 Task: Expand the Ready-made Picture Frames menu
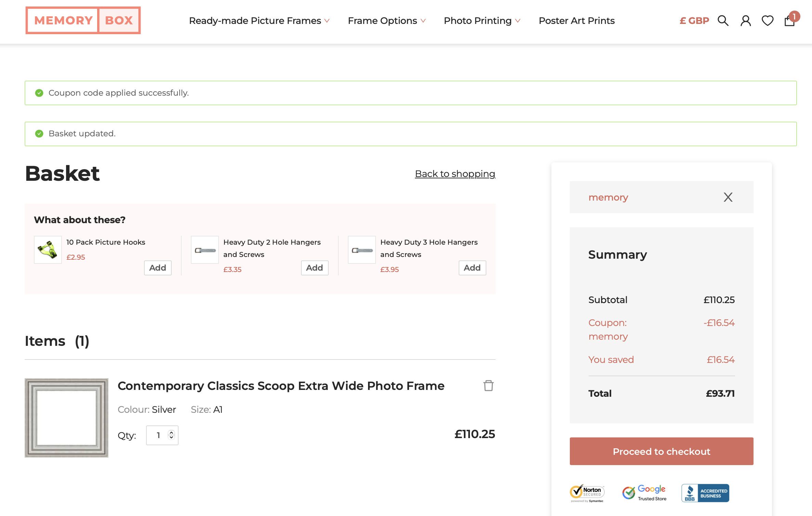coord(259,21)
